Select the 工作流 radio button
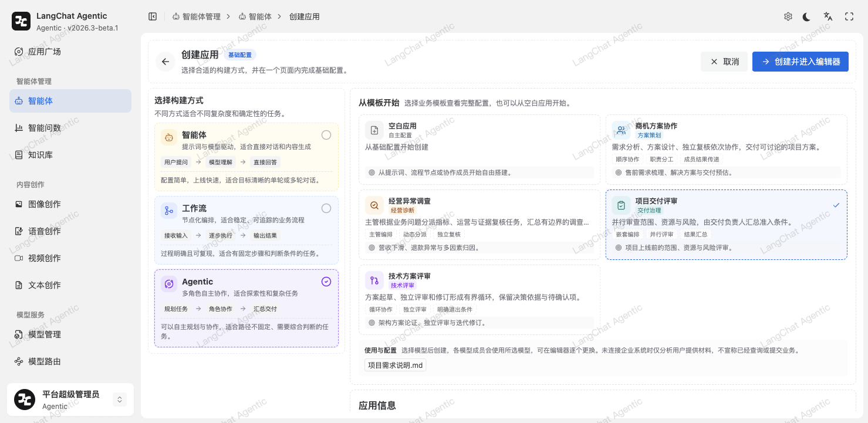868x423 pixels. (x=326, y=208)
